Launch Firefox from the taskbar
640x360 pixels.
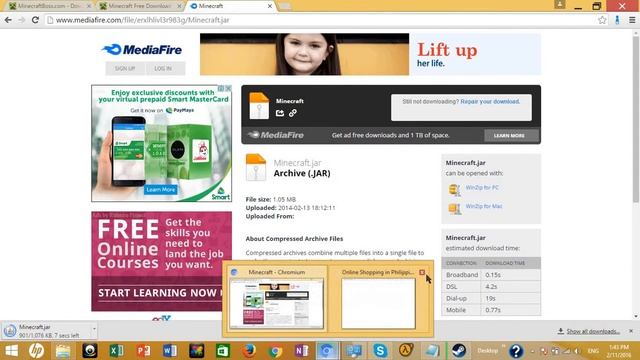coord(249,351)
